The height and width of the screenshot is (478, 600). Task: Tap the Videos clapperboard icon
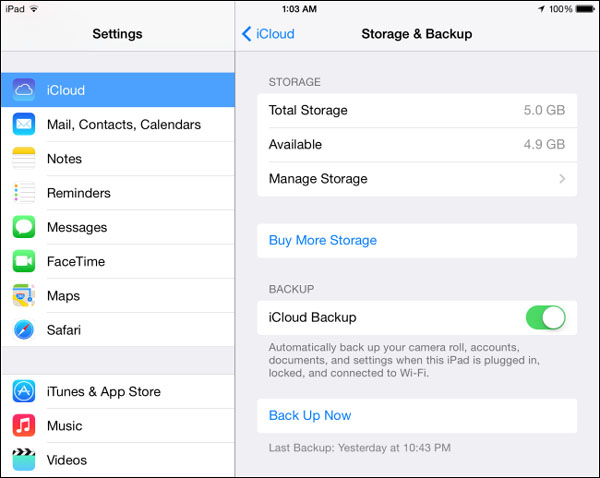point(24,459)
